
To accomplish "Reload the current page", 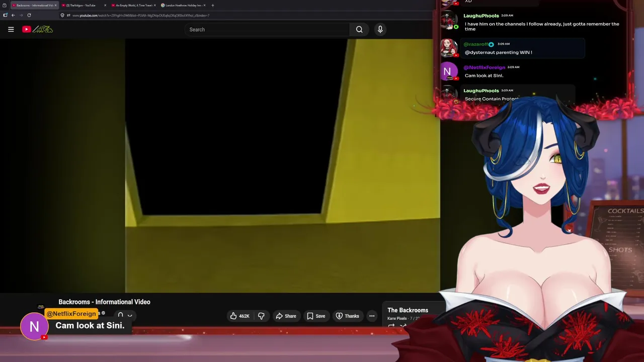I will (x=29, y=15).
